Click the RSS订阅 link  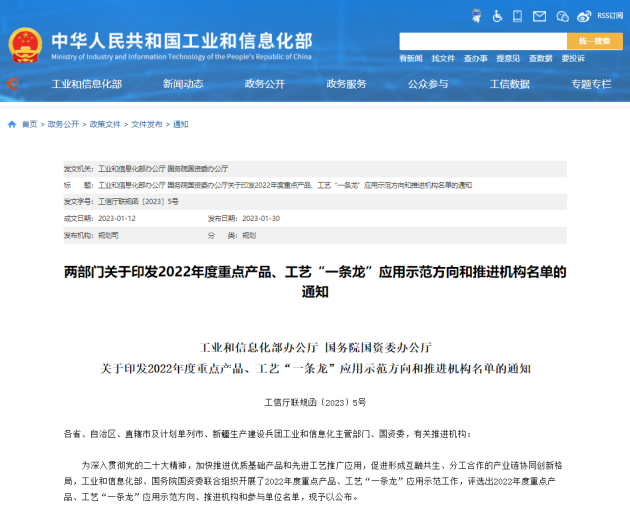609,16
